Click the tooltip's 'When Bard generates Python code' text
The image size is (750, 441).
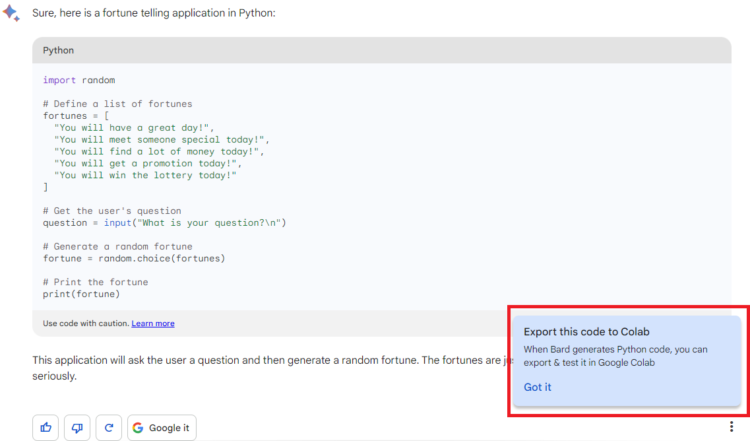615,356
